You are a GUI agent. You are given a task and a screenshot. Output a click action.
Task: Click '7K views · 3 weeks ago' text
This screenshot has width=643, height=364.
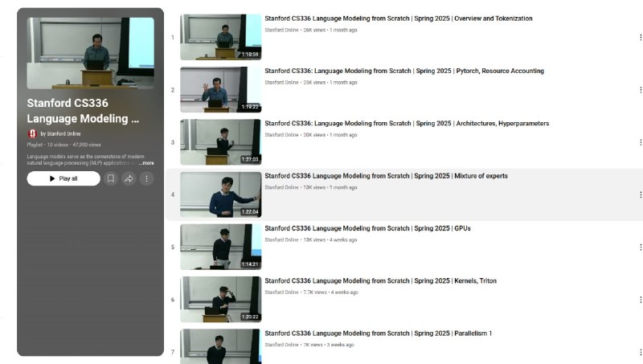point(329,345)
